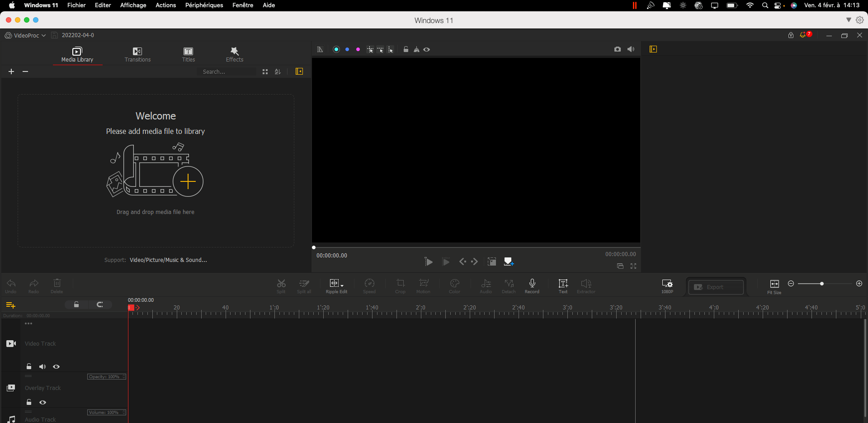This screenshot has width=868, height=423.
Task: Click the Undo button
Action: coord(11,286)
